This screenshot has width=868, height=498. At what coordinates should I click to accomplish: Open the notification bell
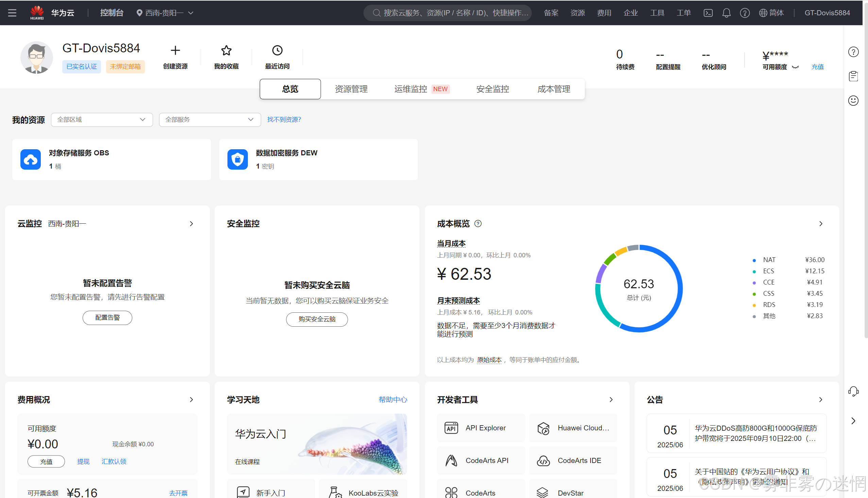[727, 13]
